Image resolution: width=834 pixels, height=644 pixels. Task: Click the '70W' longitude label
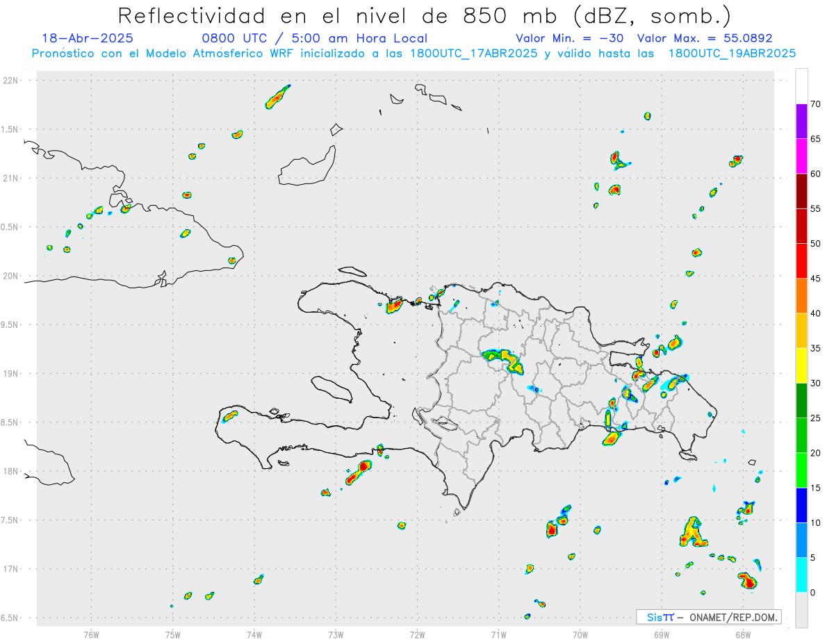(x=580, y=634)
